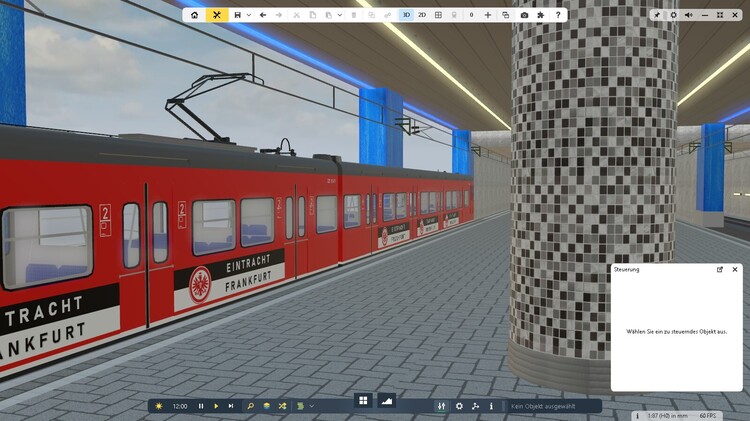The width and height of the screenshot is (750, 421).
Task: Click the Steuerung panel title
Action: click(627, 270)
